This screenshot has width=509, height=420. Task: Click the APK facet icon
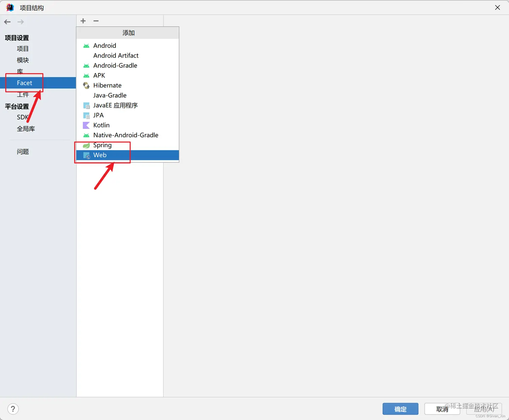tap(86, 76)
